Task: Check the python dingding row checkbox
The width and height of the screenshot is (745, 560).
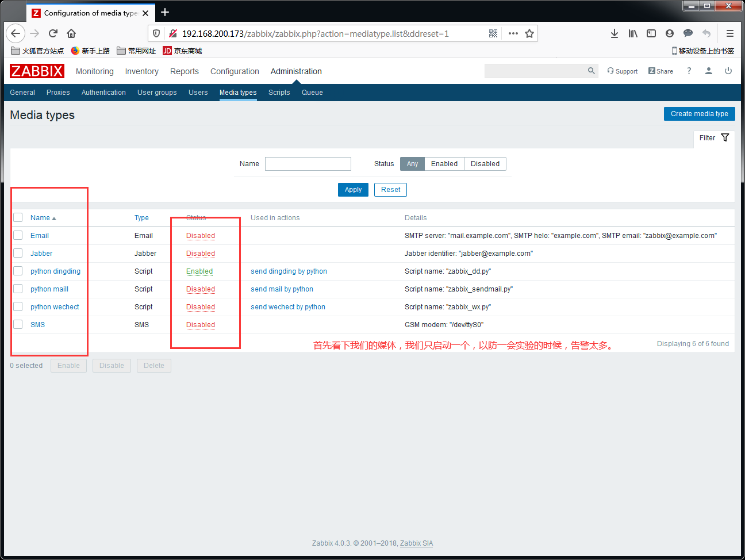Action: pyautogui.click(x=18, y=271)
